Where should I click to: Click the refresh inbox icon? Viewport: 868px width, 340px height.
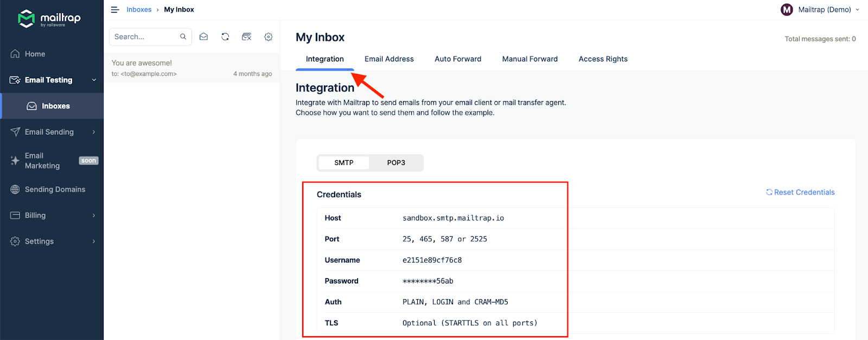(225, 37)
